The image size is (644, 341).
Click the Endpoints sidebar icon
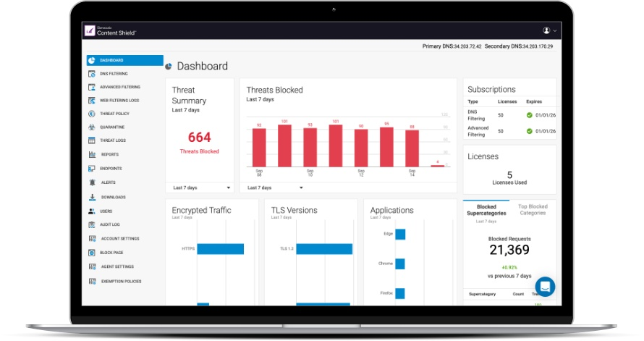point(92,169)
